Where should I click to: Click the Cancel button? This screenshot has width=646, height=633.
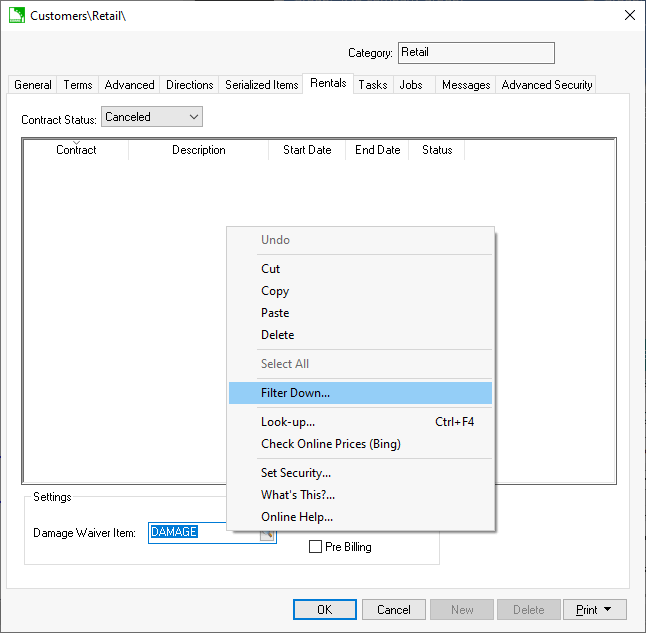(393, 609)
